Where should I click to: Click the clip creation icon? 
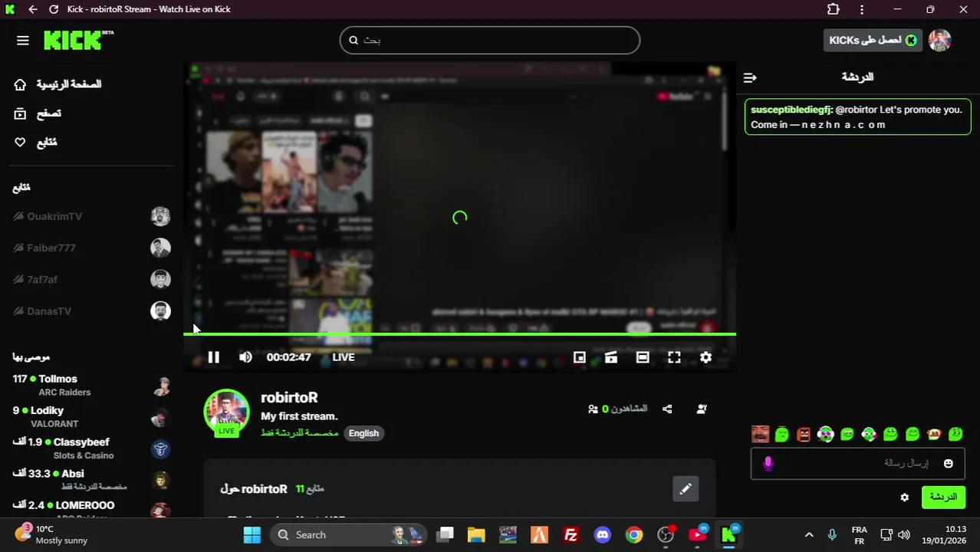click(x=611, y=357)
